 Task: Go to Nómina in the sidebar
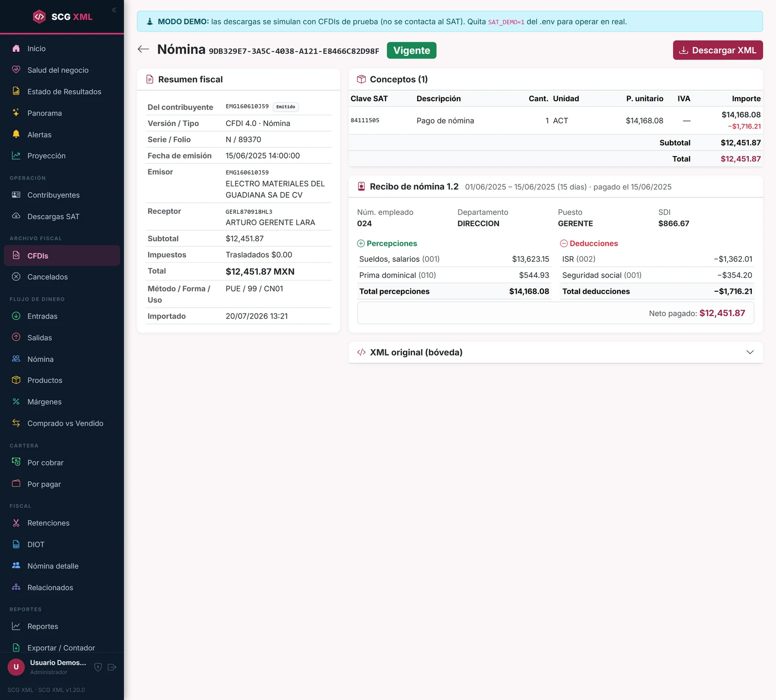pyautogui.click(x=62, y=359)
